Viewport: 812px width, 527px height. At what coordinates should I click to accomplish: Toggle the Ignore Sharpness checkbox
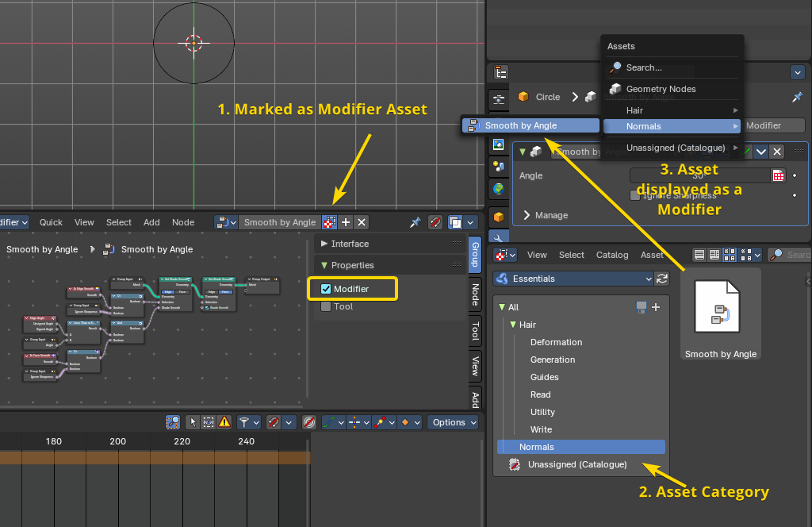tap(635, 195)
